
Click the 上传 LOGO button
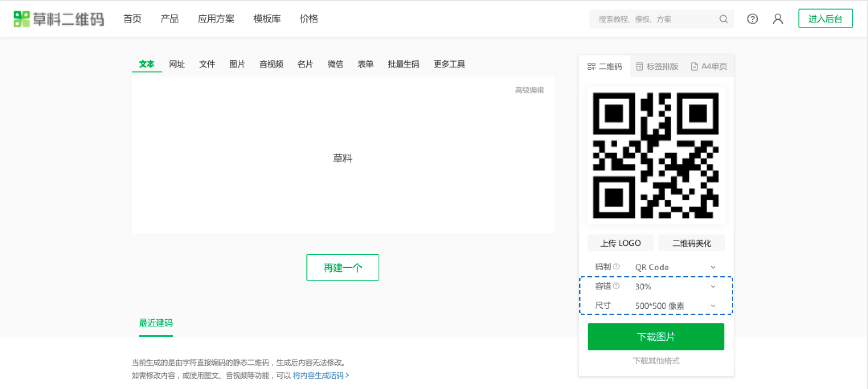pos(620,243)
